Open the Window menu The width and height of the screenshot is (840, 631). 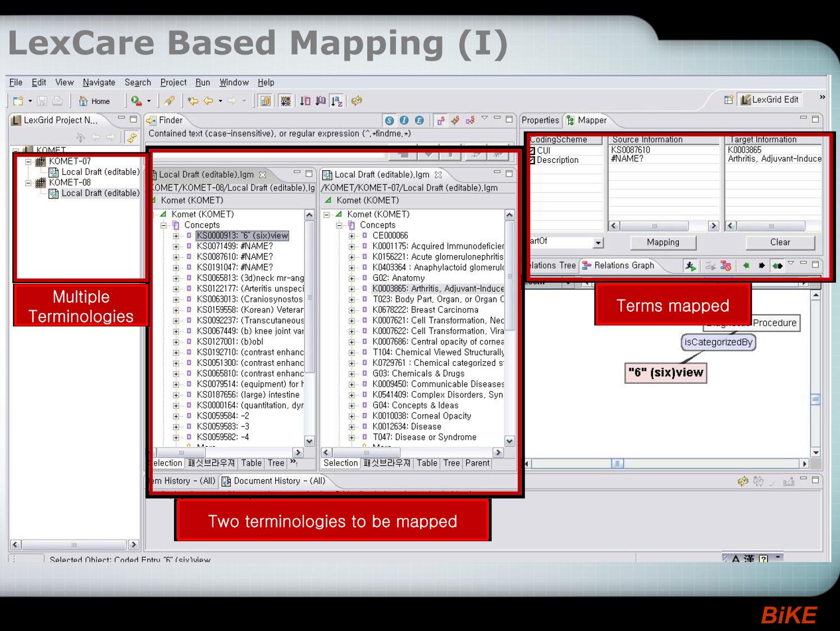[x=234, y=83]
